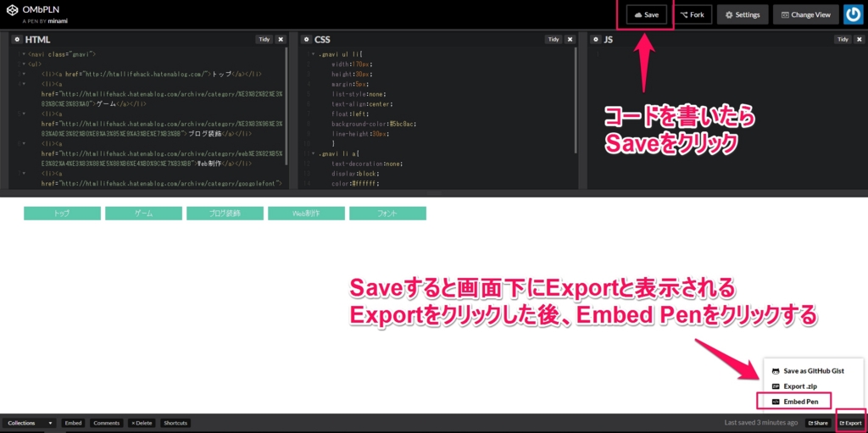
Task: Click the CSS panel title
Action: [x=322, y=40]
